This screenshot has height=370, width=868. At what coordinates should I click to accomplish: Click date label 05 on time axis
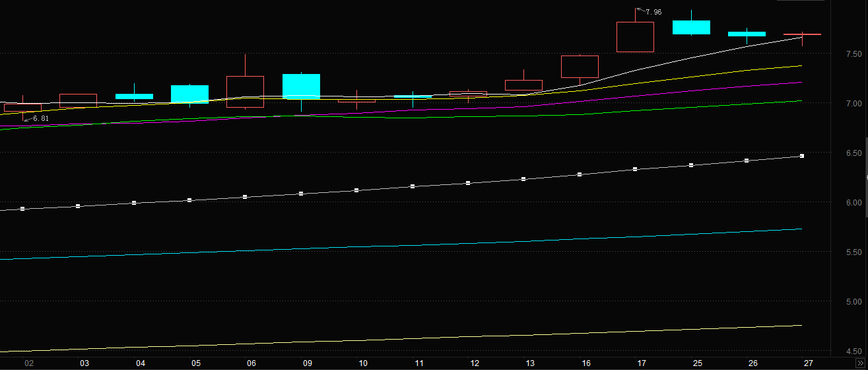click(x=195, y=363)
